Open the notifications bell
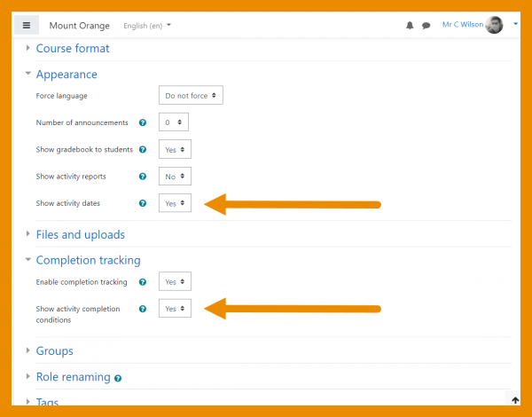This screenshot has width=532, height=417. (x=410, y=26)
